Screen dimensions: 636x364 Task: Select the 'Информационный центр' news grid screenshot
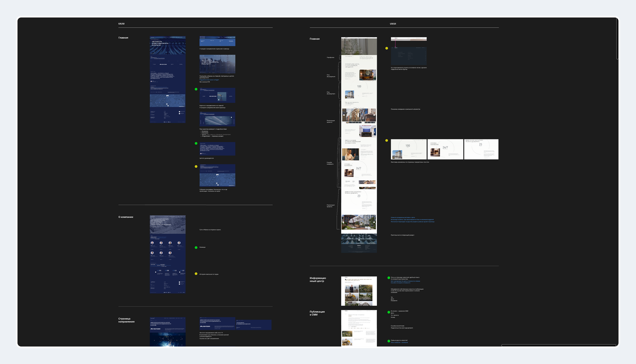pyautogui.click(x=359, y=291)
